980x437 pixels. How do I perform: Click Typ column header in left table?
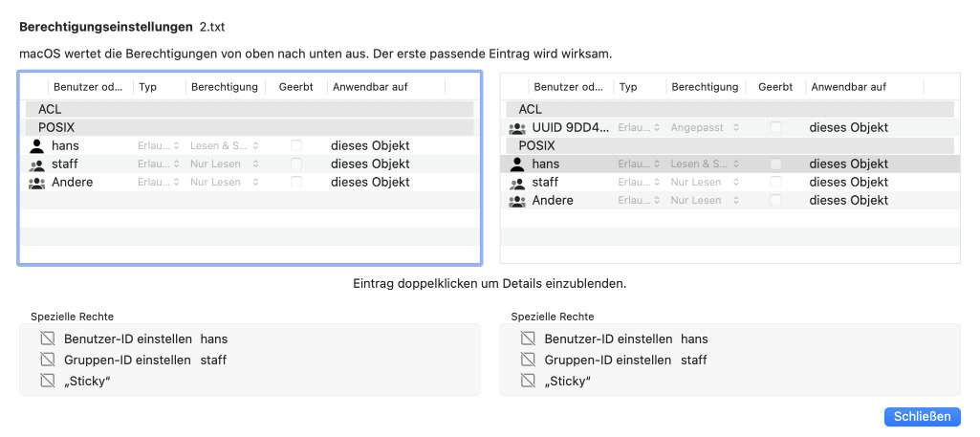[160, 87]
